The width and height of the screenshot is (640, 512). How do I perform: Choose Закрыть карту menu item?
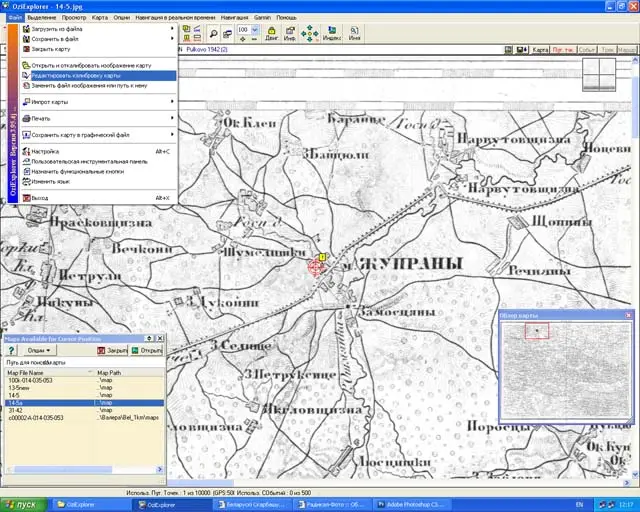coord(98,49)
